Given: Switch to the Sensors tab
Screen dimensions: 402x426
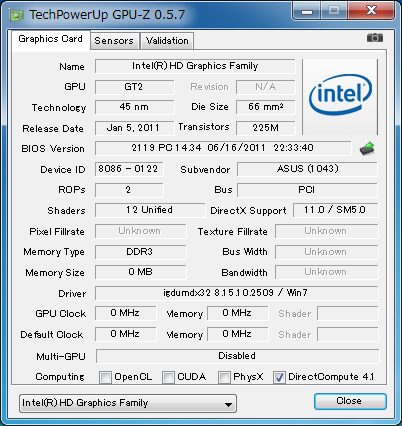Looking at the screenshot, I should tap(114, 41).
